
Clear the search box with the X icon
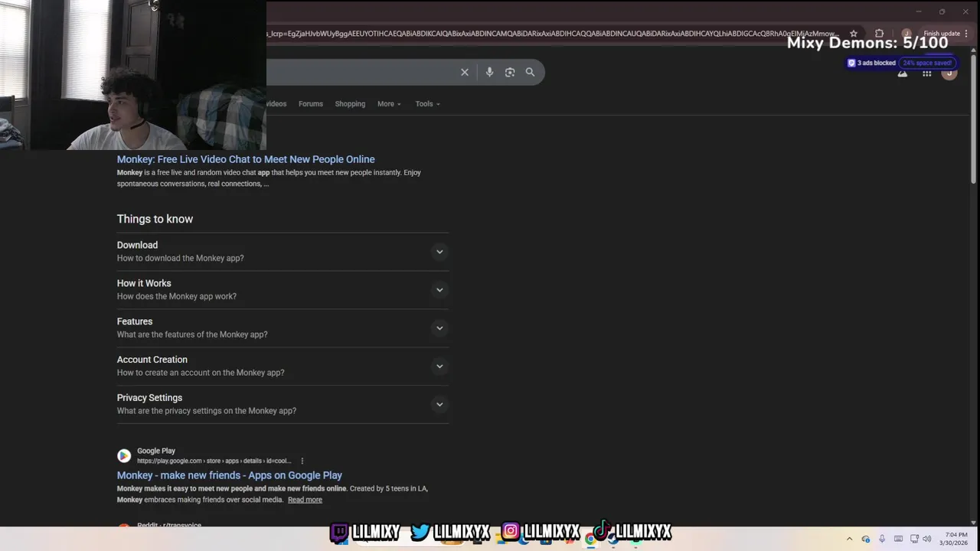pos(465,72)
